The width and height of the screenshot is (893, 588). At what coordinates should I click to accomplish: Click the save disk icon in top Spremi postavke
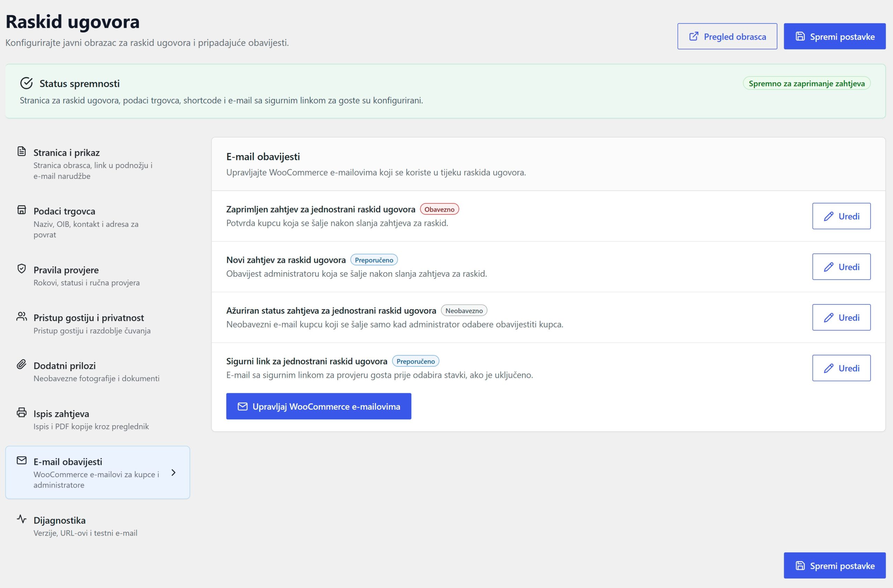800,36
